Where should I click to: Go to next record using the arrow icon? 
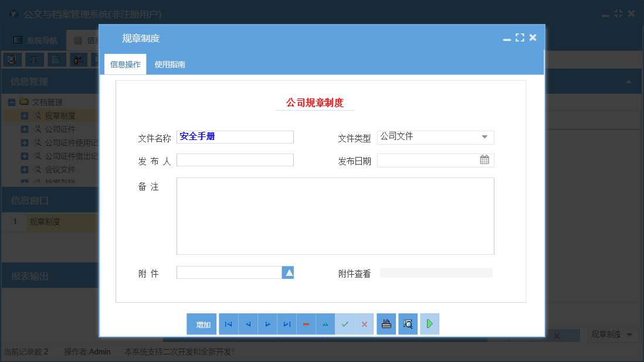[267, 323]
